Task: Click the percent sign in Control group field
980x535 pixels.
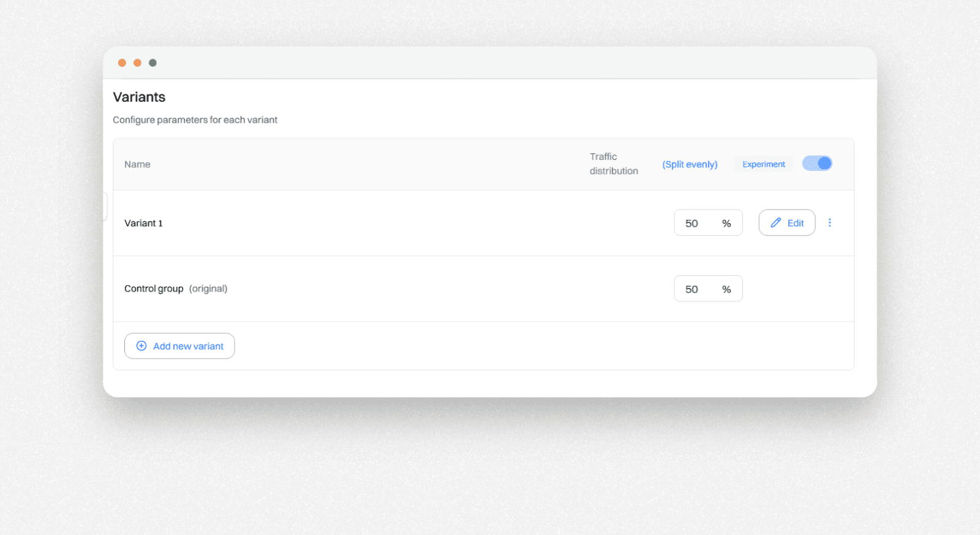Action: pos(726,289)
